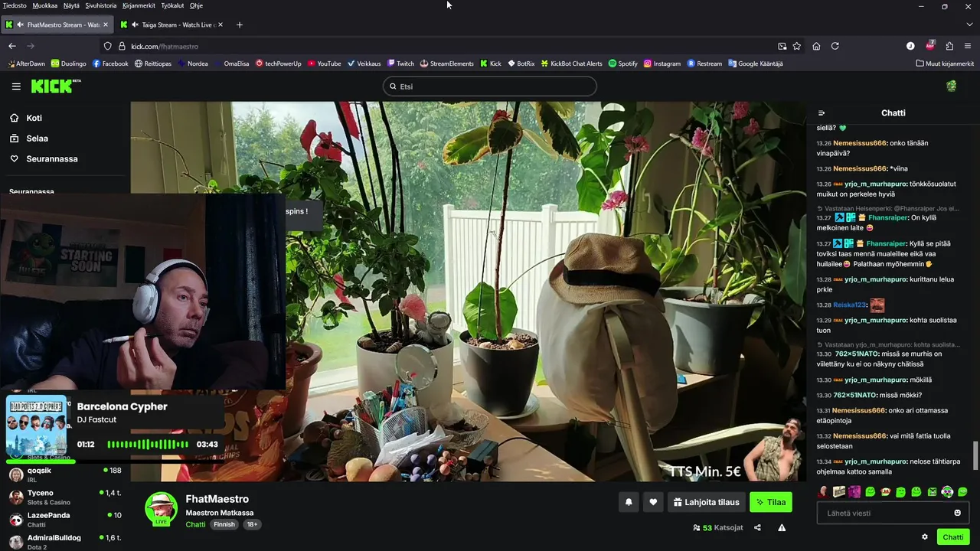Open the Duolingo bookmark
This screenshot has height=551, width=980.
(x=69, y=64)
